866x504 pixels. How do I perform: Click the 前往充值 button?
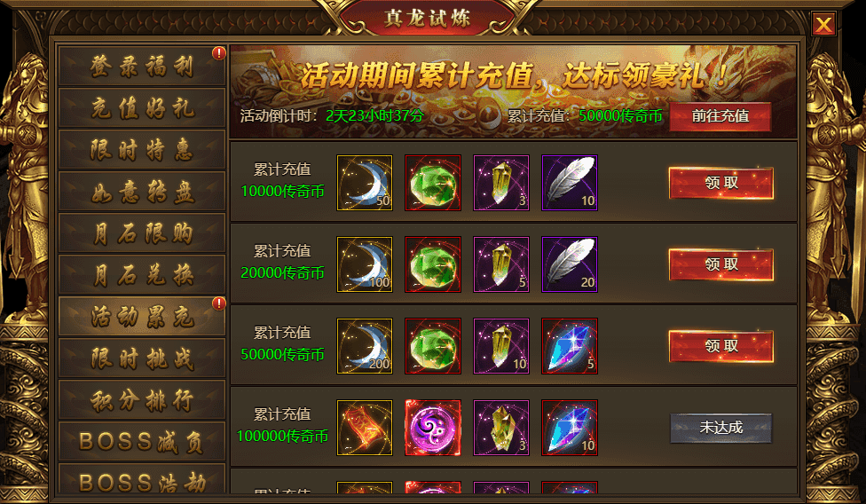[720, 116]
